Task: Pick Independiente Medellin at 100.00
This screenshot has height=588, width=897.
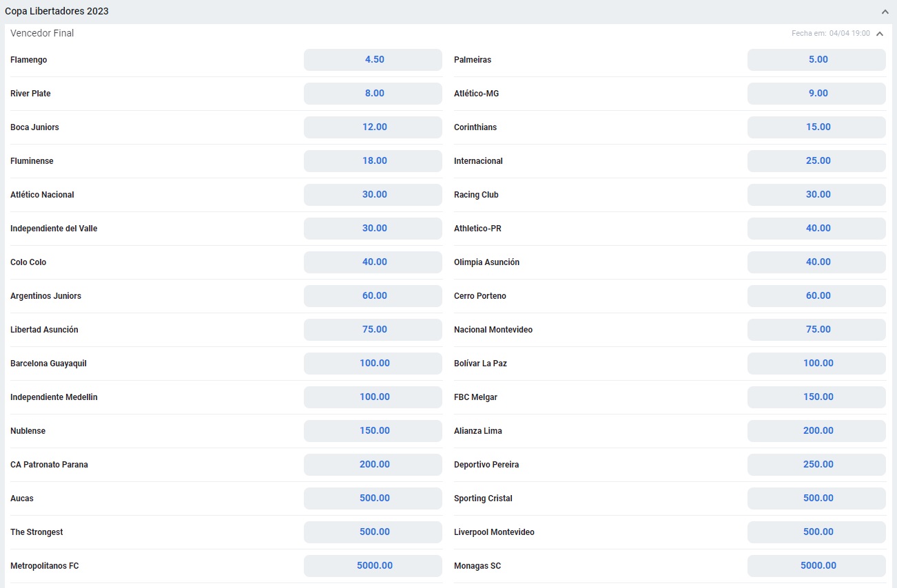Action: click(x=373, y=397)
